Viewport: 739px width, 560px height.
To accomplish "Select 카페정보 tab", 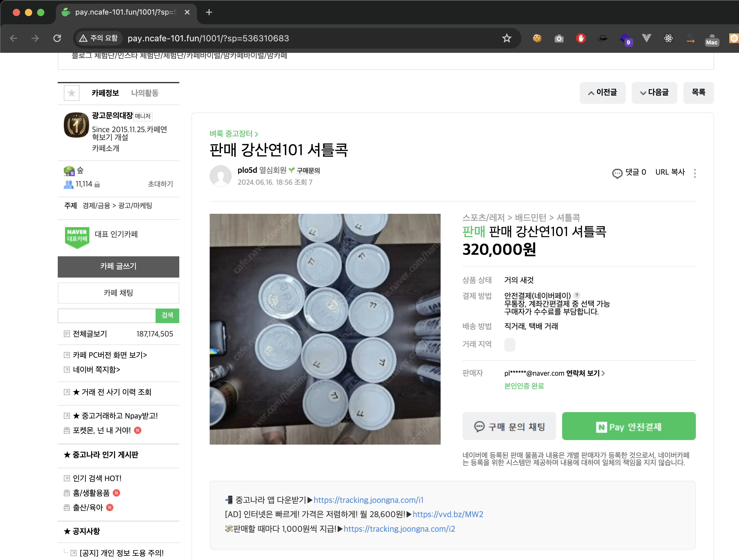I will [x=105, y=93].
